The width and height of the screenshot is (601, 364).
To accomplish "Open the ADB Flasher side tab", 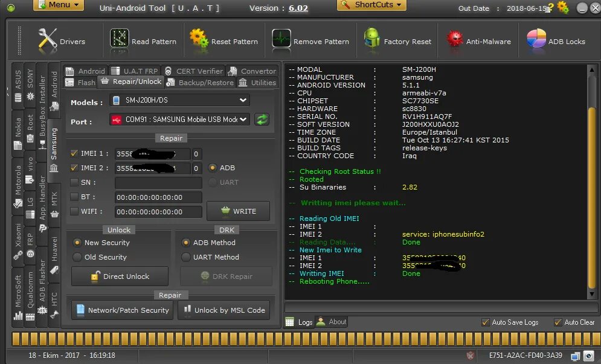I will coord(42,287).
